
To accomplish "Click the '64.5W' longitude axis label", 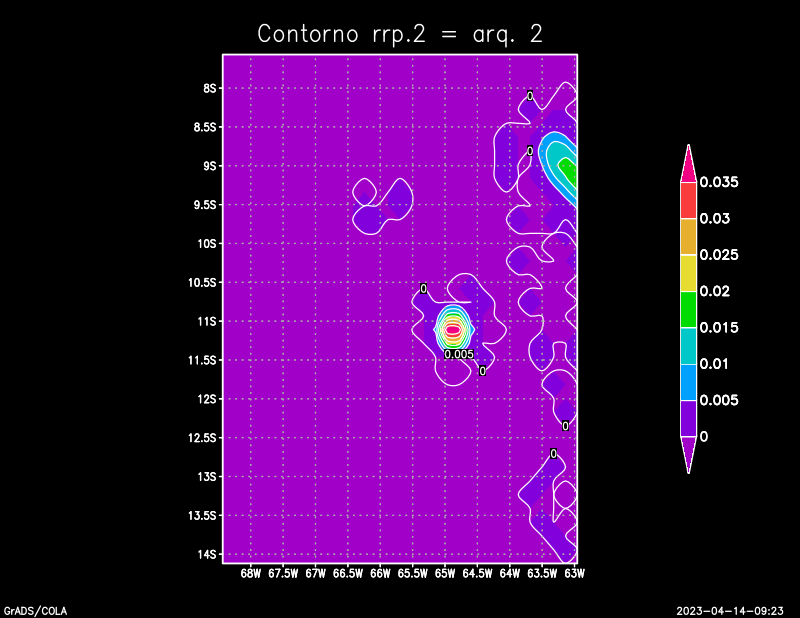I will (478, 574).
